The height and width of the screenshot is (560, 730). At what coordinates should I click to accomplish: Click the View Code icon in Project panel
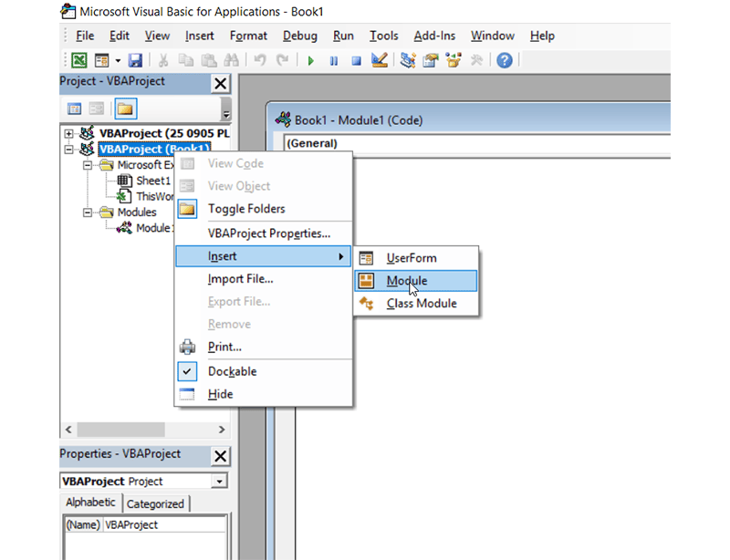tap(75, 109)
